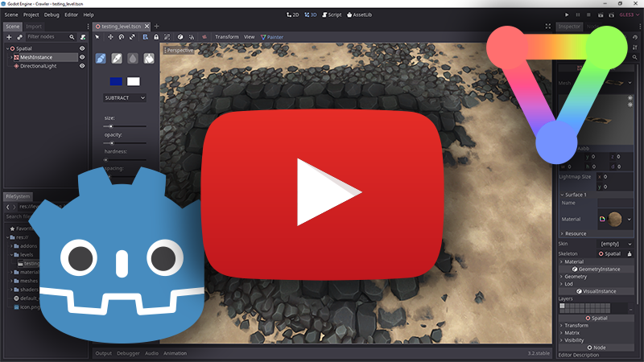The image size is (644, 362).
Task: Toggle visibility of the MeshInstance node
Action: [82, 57]
